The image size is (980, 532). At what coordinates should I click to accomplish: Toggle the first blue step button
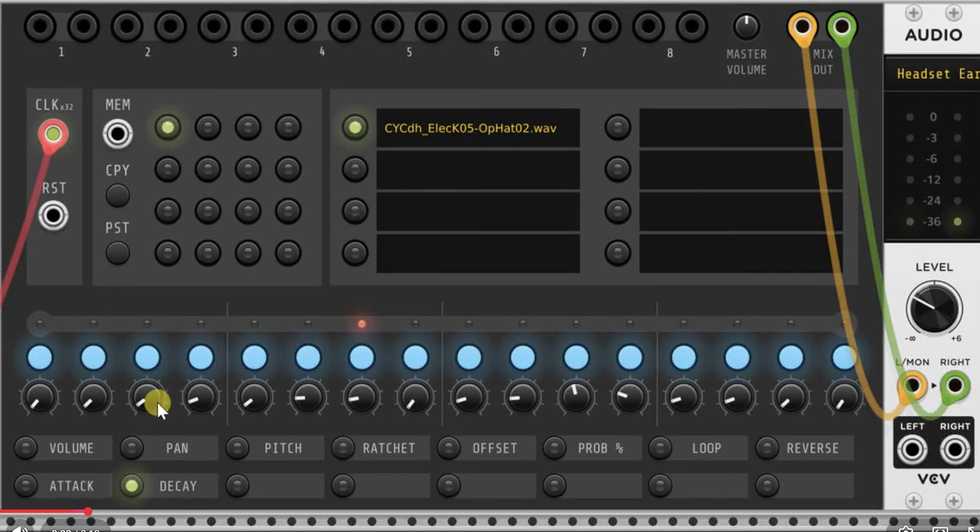[x=40, y=357]
